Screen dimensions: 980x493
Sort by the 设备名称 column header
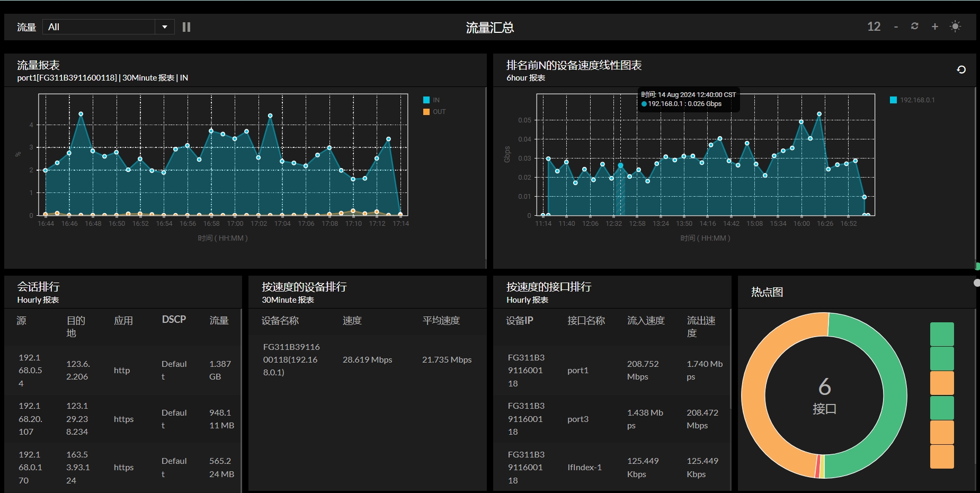[280, 321]
